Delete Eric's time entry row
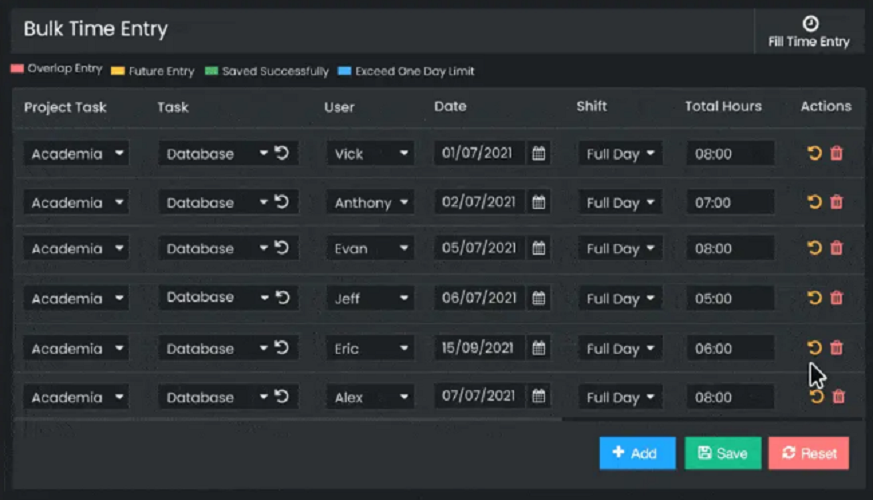 coord(837,348)
